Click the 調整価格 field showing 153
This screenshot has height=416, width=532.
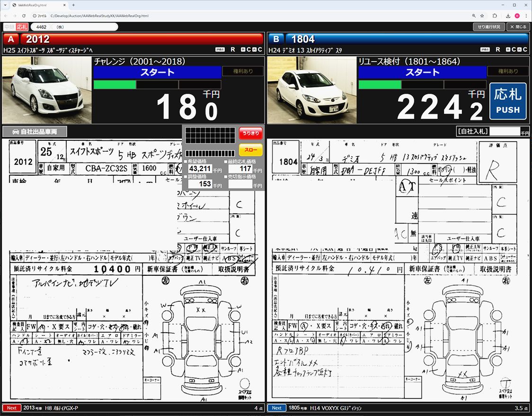tap(200, 184)
